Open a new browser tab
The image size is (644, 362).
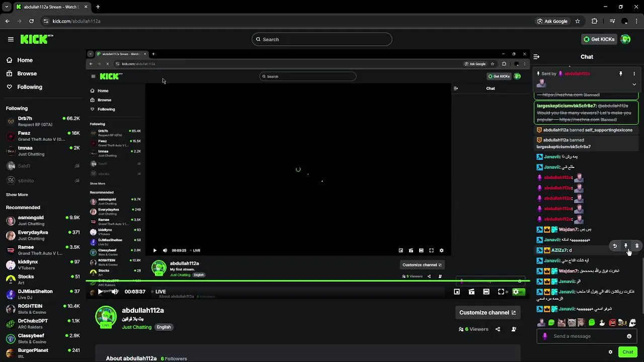coord(98,7)
